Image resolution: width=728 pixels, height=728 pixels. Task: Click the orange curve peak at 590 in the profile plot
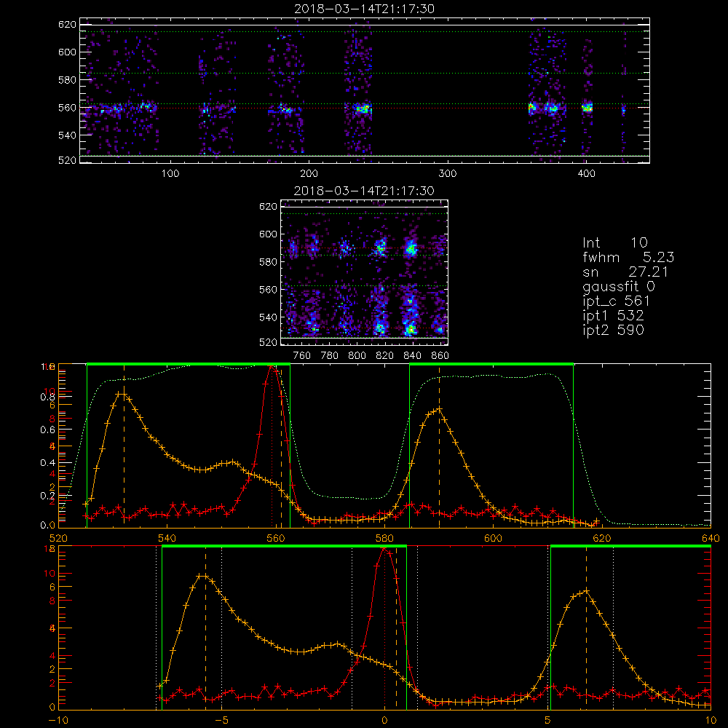pyautogui.click(x=439, y=409)
